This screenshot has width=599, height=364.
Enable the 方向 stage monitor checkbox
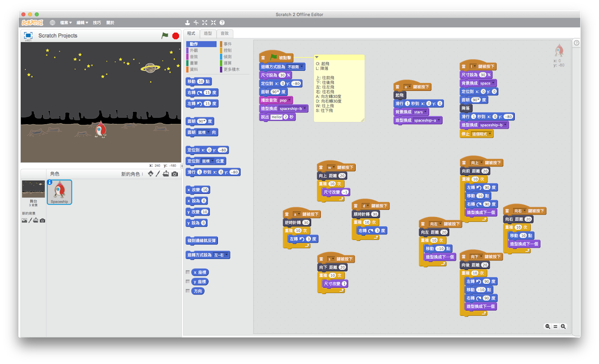(x=188, y=291)
